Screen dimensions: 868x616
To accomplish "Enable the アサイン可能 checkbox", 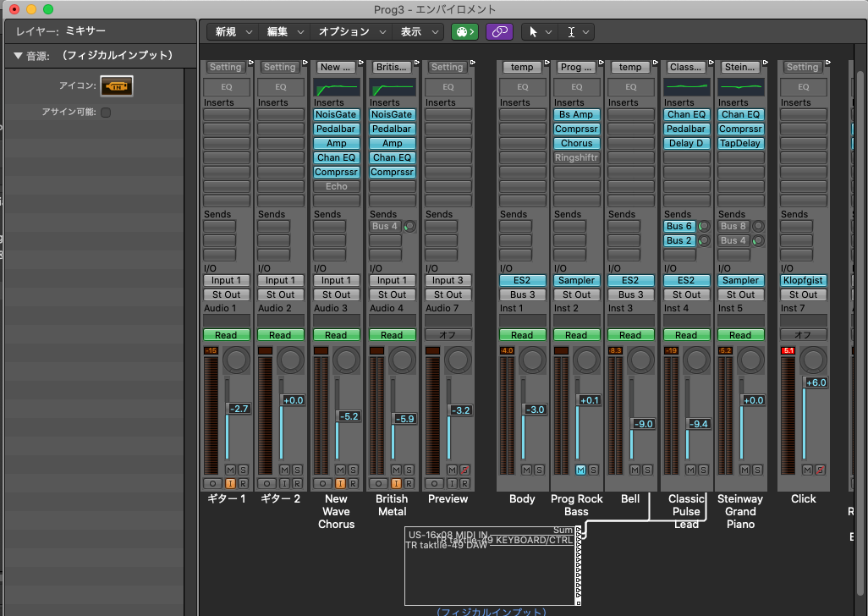I will coord(106,112).
